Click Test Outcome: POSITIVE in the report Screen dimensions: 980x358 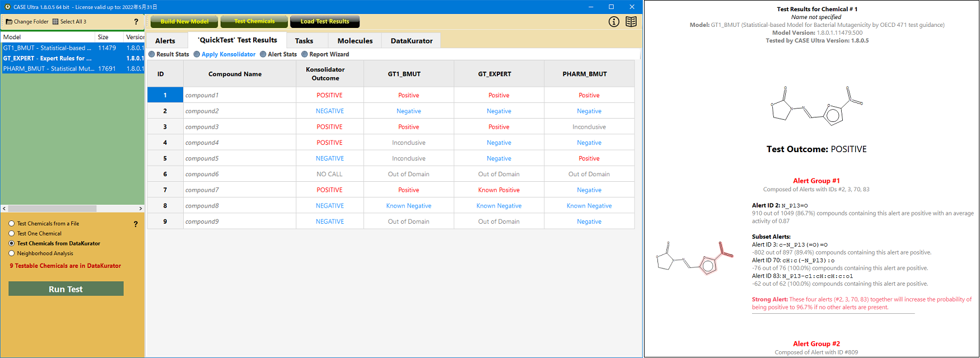point(816,149)
